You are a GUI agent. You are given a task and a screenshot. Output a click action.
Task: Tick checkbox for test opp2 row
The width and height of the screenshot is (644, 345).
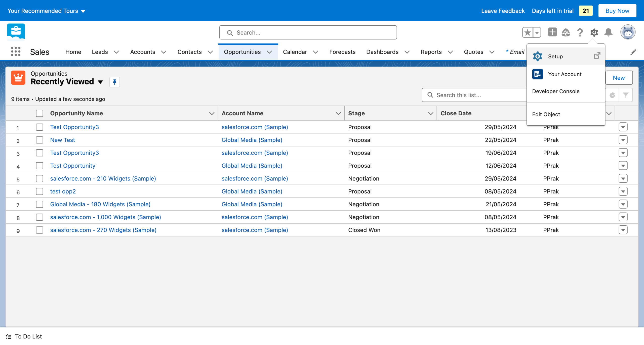coord(39,191)
